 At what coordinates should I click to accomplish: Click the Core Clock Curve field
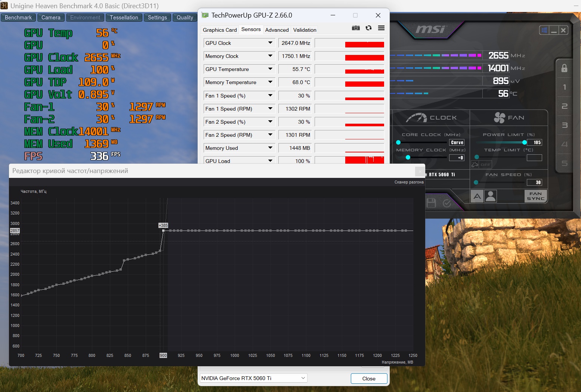pyautogui.click(x=457, y=142)
